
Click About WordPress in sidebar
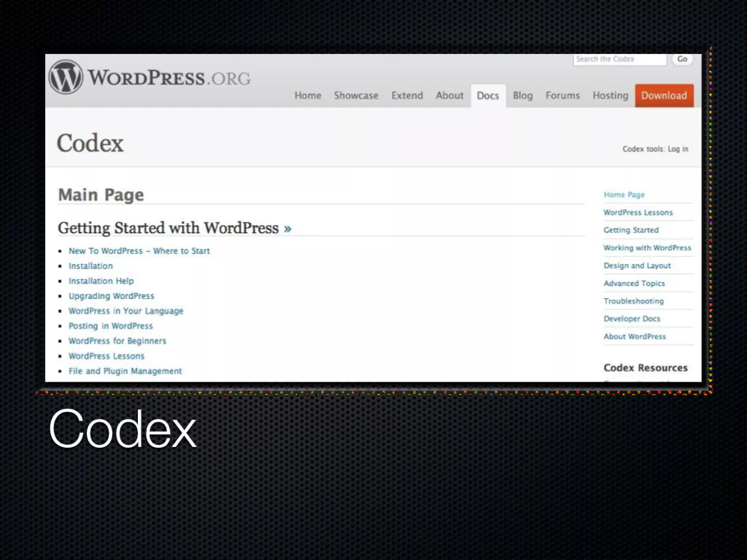(635, 337)
